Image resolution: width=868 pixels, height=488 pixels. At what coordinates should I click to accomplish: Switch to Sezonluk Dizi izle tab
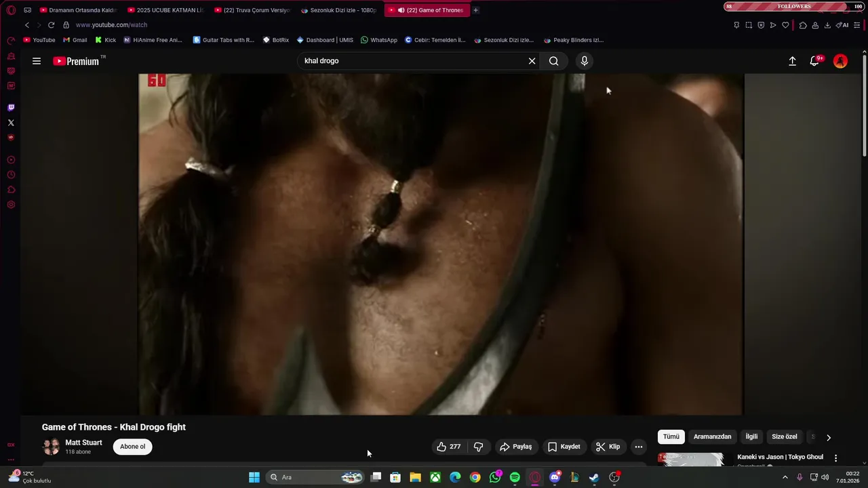[x=338, y=10]
